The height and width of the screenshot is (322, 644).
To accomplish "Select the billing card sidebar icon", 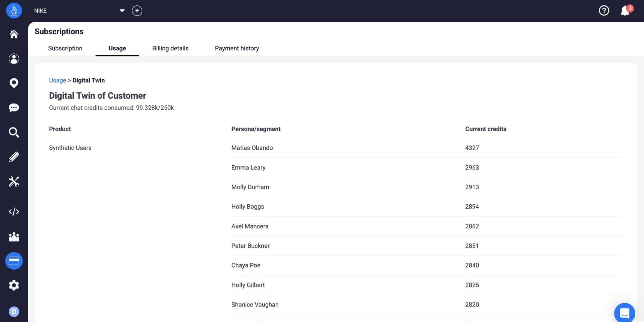I will 14,261.
